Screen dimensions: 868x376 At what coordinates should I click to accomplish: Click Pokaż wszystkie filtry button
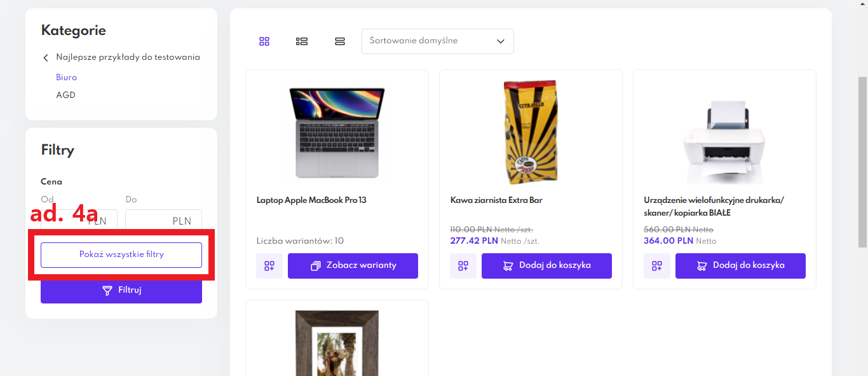tap(121, 254)
